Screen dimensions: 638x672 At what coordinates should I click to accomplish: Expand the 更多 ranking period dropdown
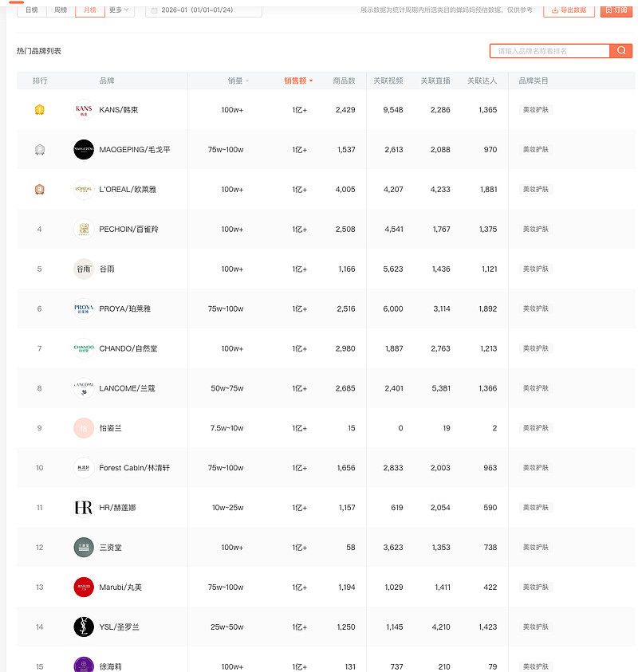(x=119, y=10)
